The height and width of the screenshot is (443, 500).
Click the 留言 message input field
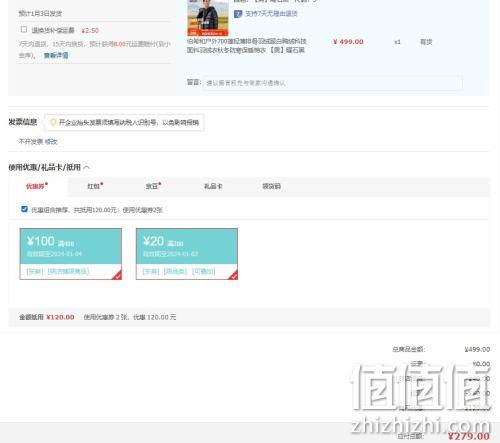(333, 83)
